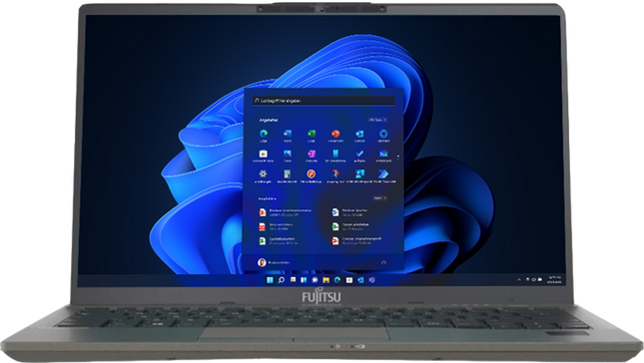Show hidden system tray icons chevron

[519, 280]
